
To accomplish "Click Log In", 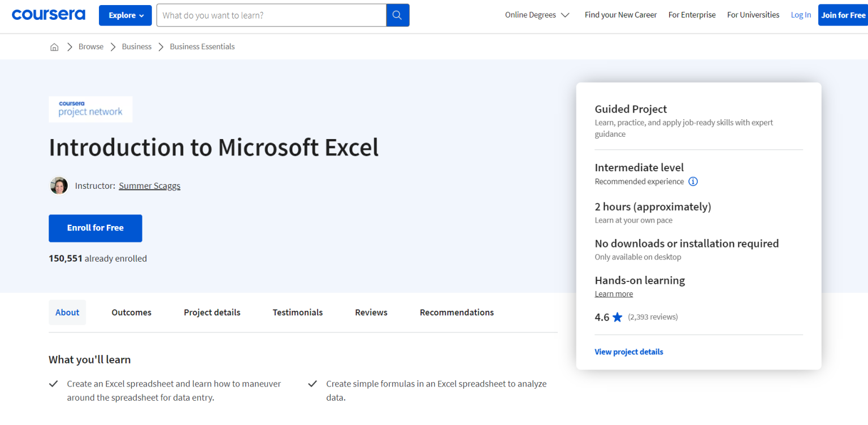I will coord(801,15).
